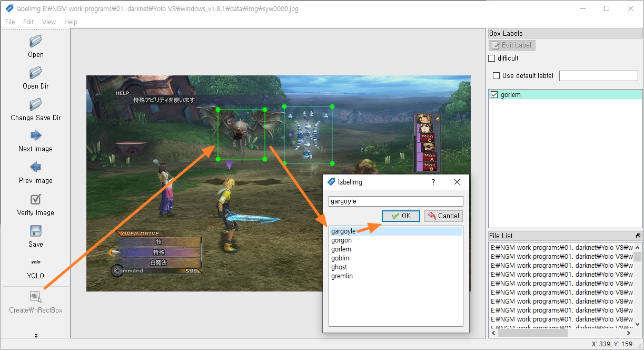644x350 pixels.
Task: Select goblin in the label list
Action: point(396,258)
